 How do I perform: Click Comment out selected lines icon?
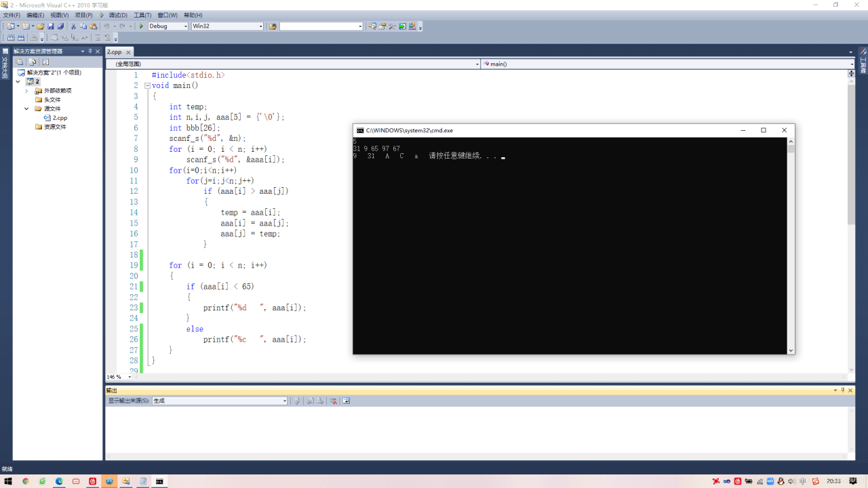tap(98, 37)
